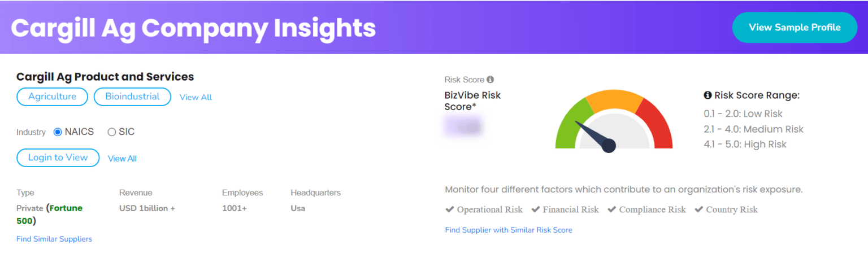
Task: Open Find Supplier with Similar Risk Score
Action: coord(509,230)
